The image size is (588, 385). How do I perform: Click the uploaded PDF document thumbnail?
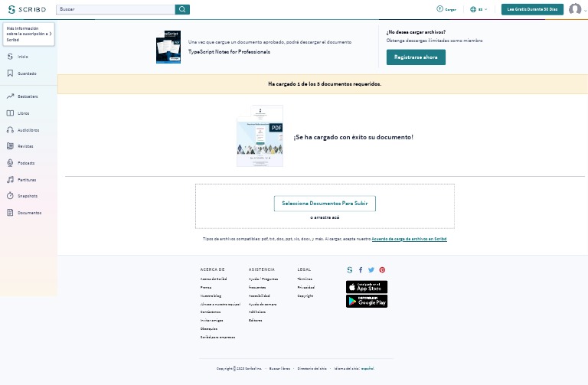pos(260,135)
